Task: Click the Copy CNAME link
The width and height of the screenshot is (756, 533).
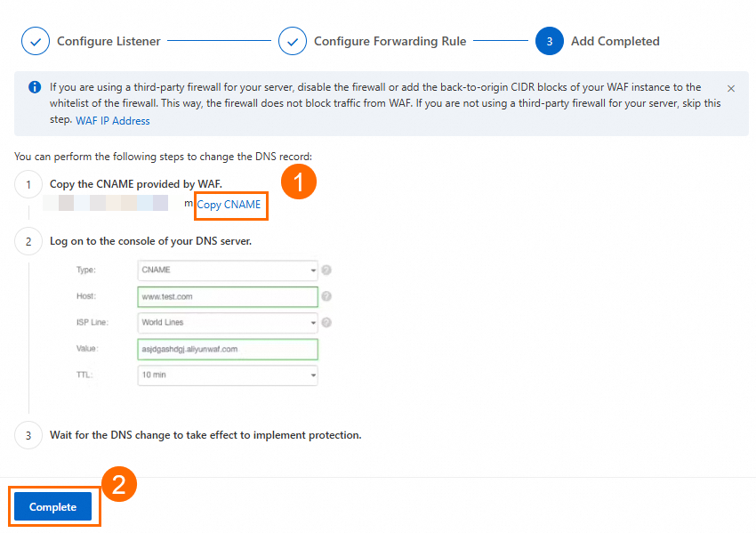Action: click(x=229, y=205)
